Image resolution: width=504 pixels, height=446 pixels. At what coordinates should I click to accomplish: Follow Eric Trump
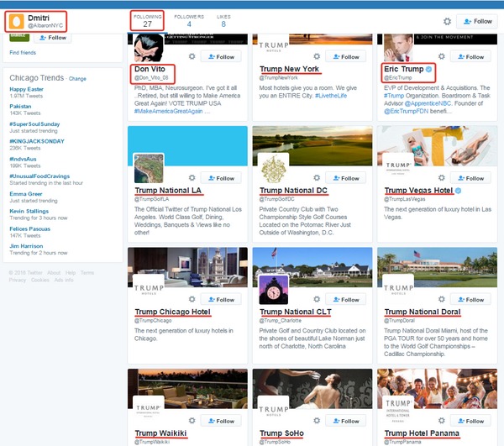[x=470, y=56]
